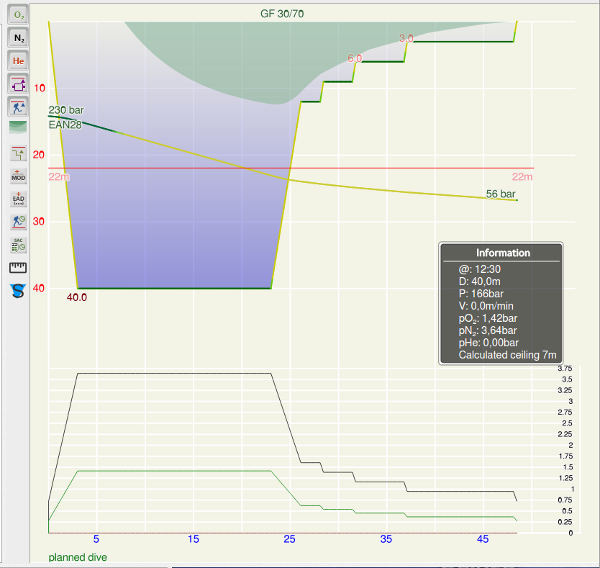Toggle the He partial pressure graph
This screenshot has width=600, height=568.
tap(18, 61)
